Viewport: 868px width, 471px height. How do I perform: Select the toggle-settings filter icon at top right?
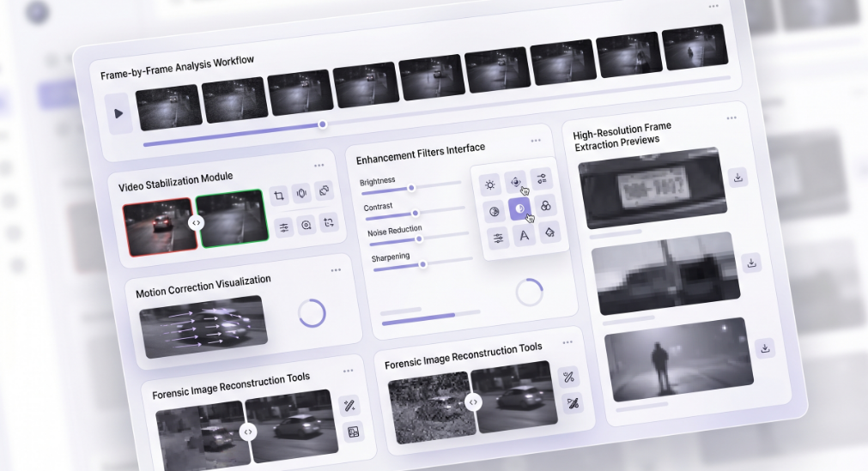tap(541, 178)
